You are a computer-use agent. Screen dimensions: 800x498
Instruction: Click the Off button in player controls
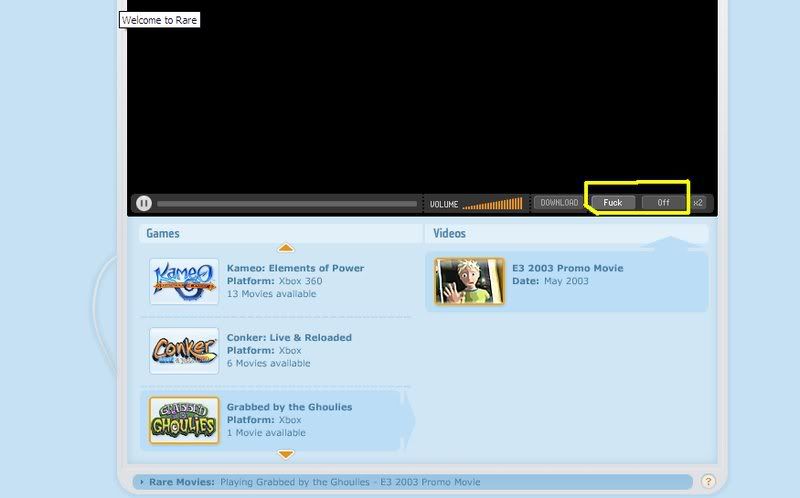tap(663, 203)
